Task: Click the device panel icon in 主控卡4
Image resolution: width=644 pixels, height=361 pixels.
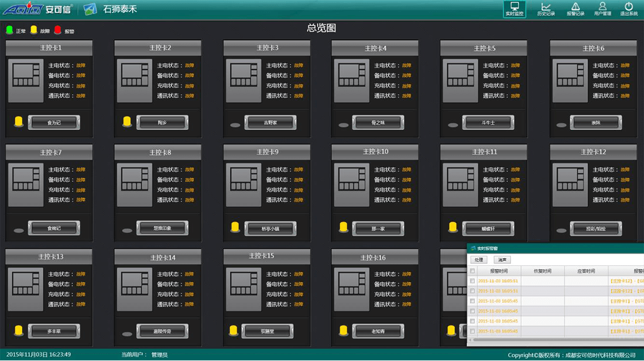Action: click(x=352, y=80)
